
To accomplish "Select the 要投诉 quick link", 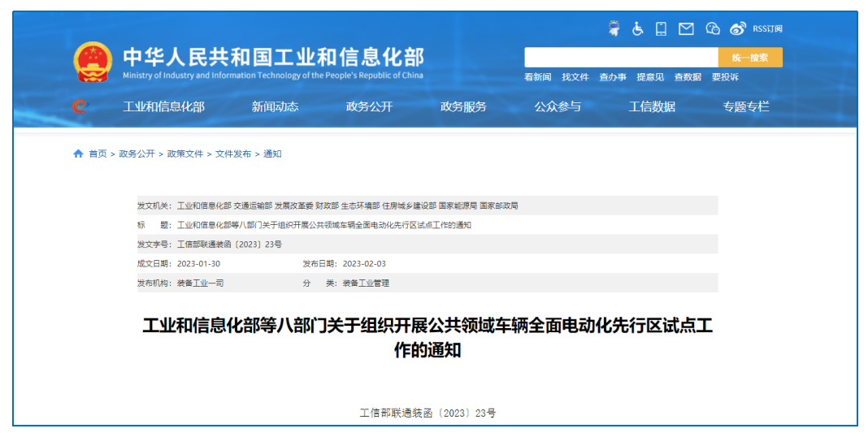I will coord(725,77).
